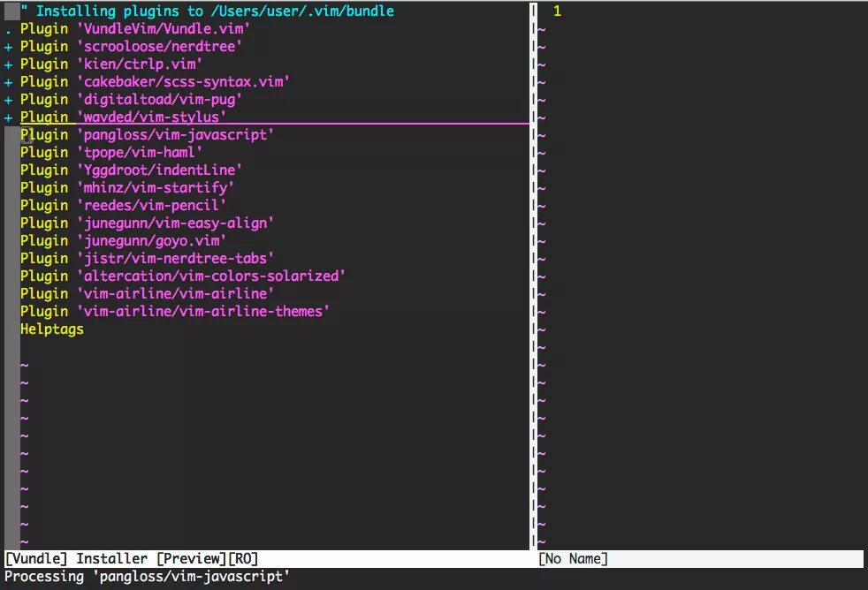Select the 'VundleVim/Vundle.vim' plugin line

pos(135,29)
